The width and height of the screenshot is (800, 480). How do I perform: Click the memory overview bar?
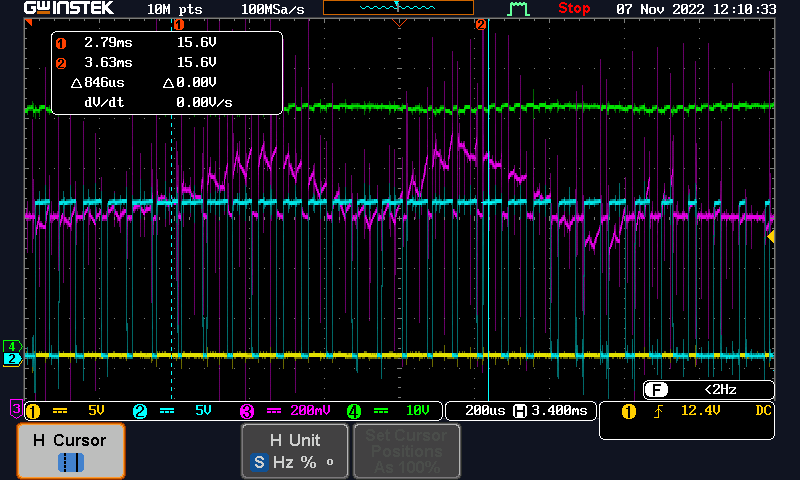click(x=398, y=8)
